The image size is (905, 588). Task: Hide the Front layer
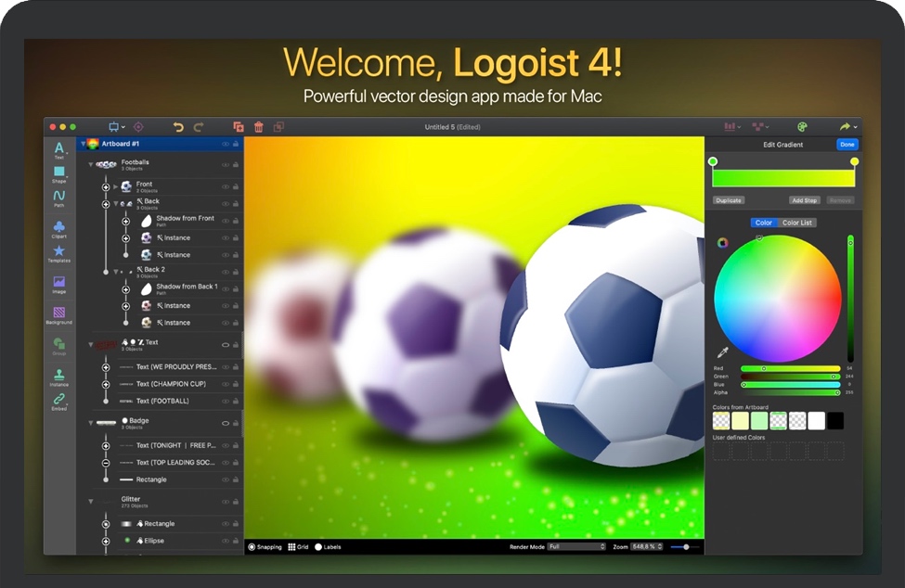226,186
